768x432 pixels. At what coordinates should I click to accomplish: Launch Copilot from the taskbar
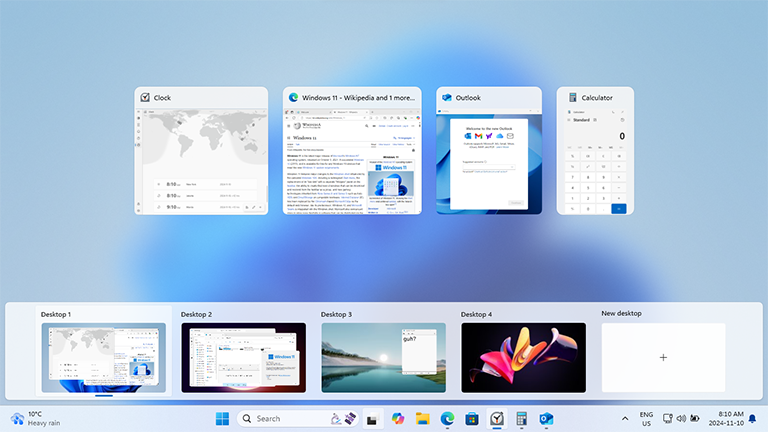[x=397, y=418]
